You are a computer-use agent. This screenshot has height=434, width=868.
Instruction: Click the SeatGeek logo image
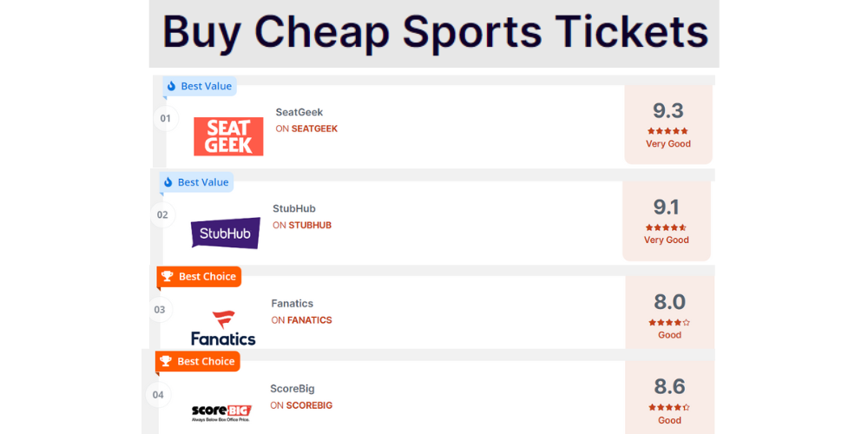tap(228, 136)
